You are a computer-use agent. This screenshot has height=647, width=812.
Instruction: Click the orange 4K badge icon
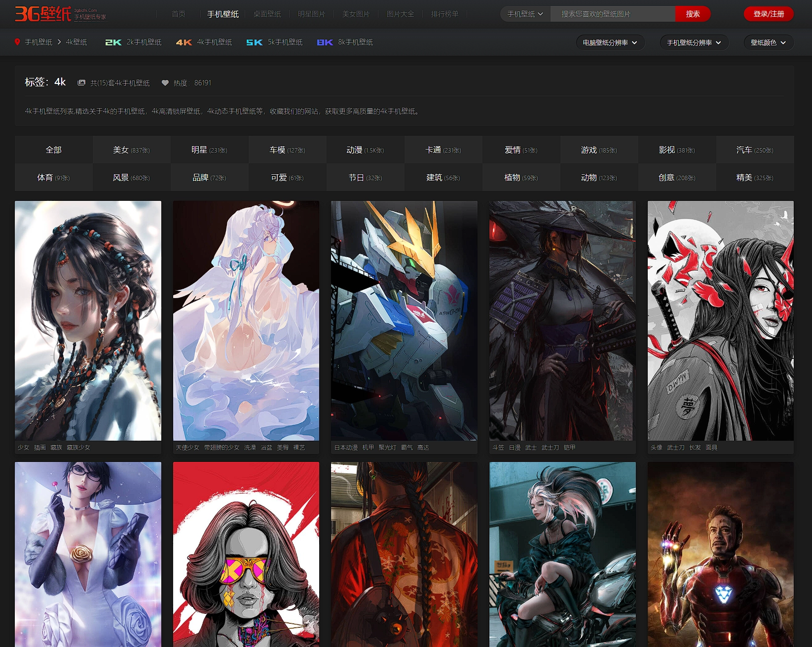pos(184,42)
